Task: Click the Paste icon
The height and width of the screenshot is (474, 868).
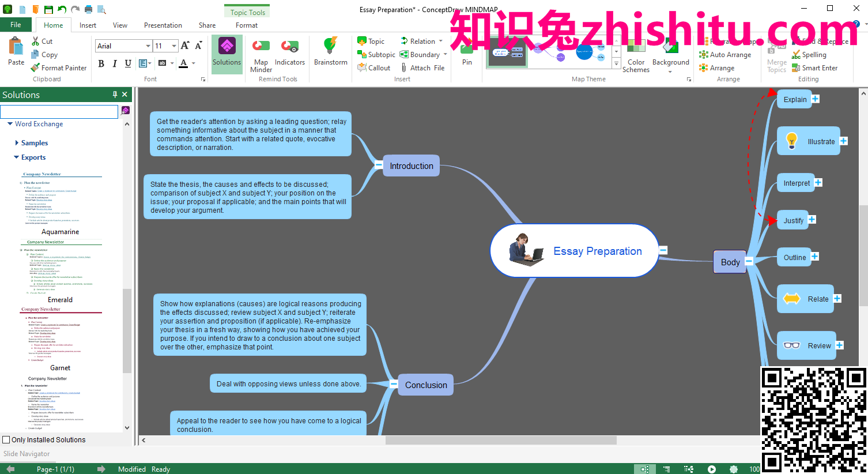Action: [16, 46]
